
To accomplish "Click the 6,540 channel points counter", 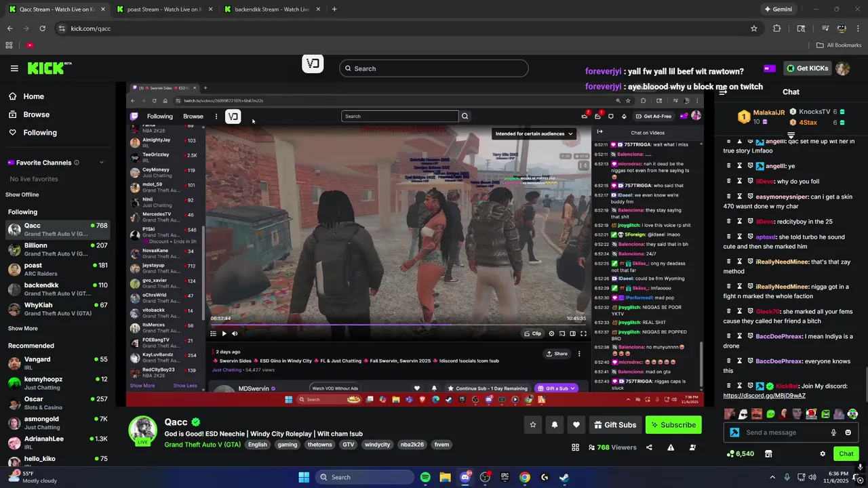I will click(x=740, y=453).
